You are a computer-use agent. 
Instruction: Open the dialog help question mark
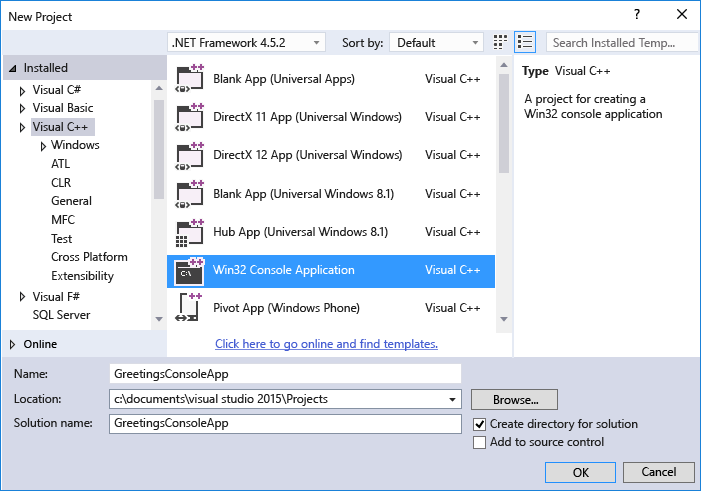637,15
